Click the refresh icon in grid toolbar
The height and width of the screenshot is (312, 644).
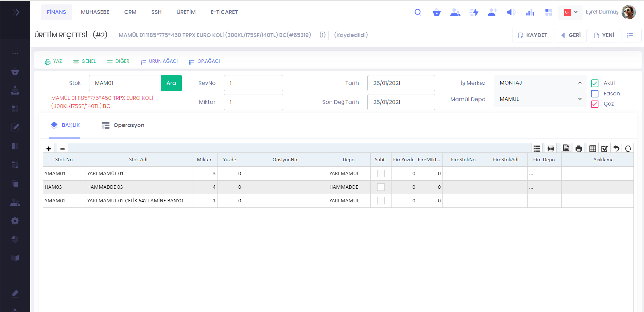628,148
